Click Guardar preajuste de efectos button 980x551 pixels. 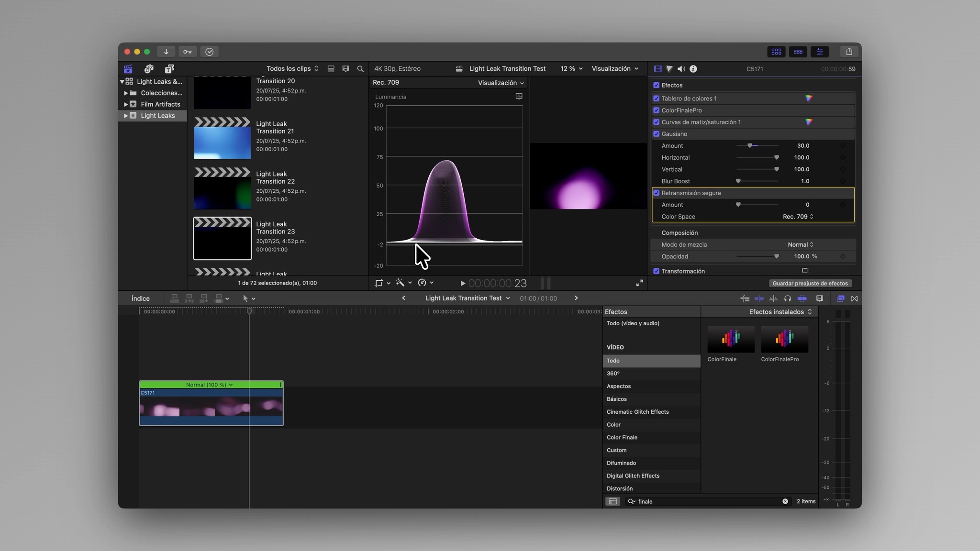810,284
